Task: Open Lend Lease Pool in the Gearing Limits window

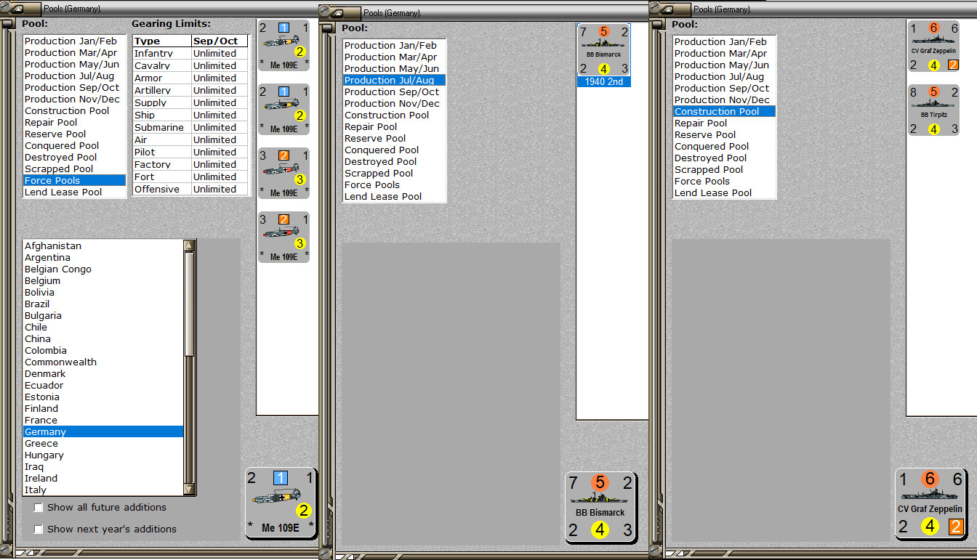Action: 74,192
